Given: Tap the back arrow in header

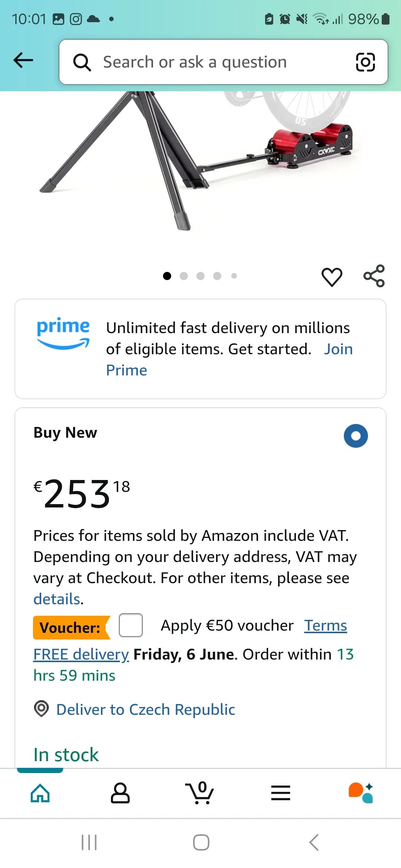Looking at the screenshot, I should click(x=23, y=61).
